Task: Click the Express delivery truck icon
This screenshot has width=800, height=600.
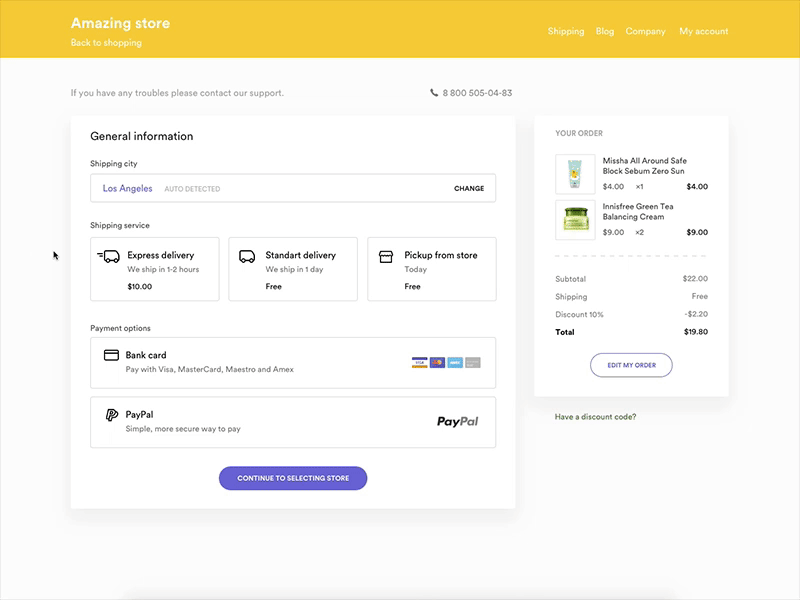Action: (109, 256)
